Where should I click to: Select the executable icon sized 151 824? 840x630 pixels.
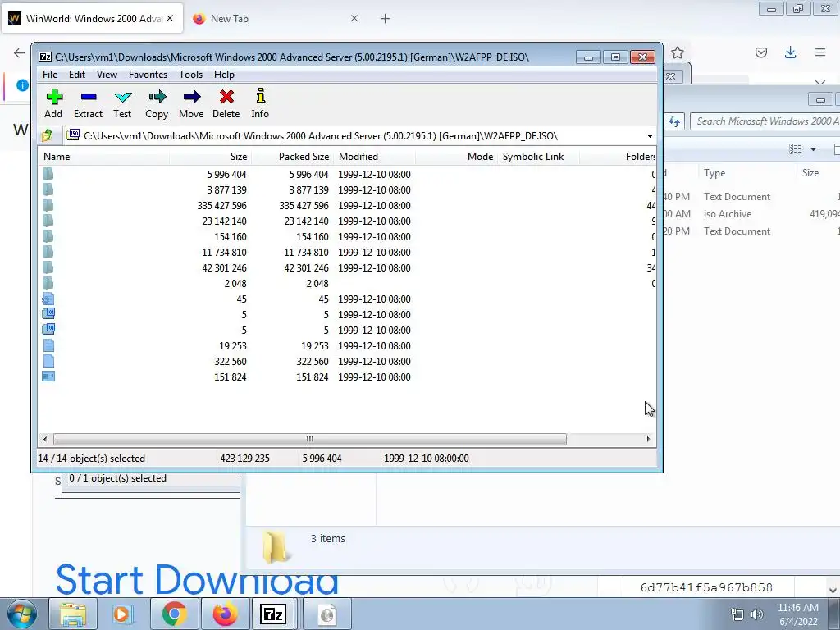coord(48,377)
